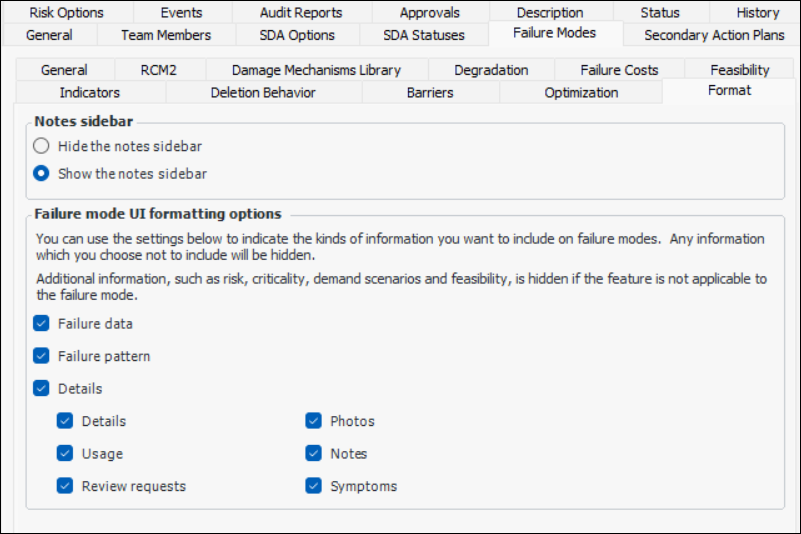Uncheck the Photos checkbox

pos(314,421)
